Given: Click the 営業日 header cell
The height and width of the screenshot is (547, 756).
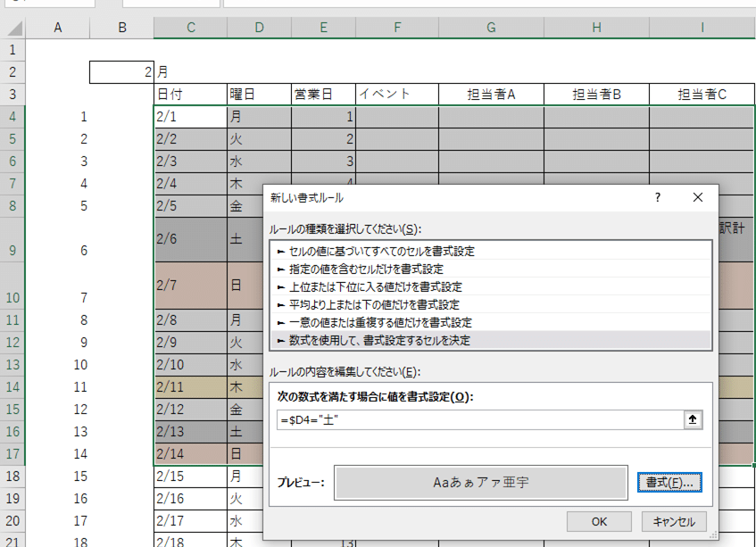Looking at the screenshot, I should tap(323, 94).
